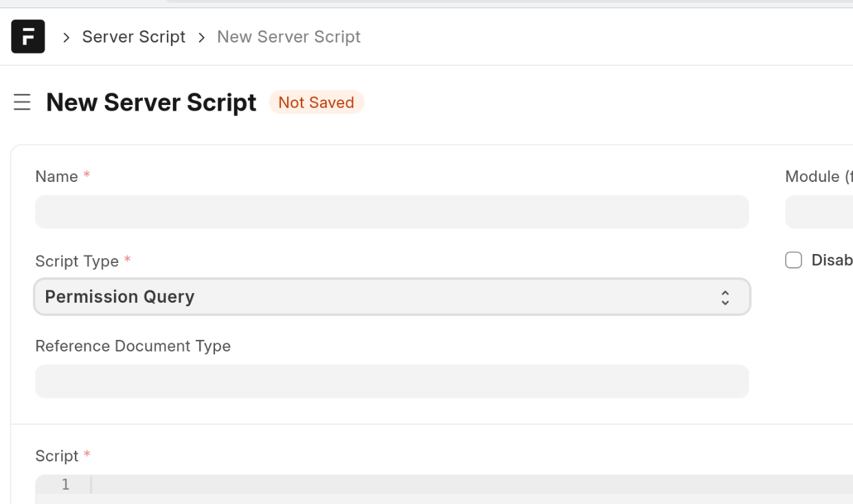Navigate to Server Script via breadcrumb
The height and width of the screenshot is (504, 853).
[133, 36]
